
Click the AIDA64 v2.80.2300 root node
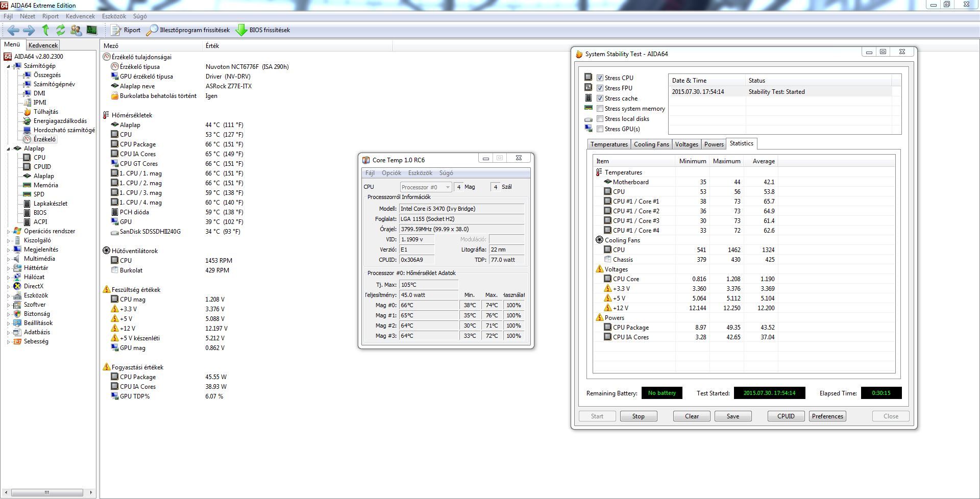[38, 57]
